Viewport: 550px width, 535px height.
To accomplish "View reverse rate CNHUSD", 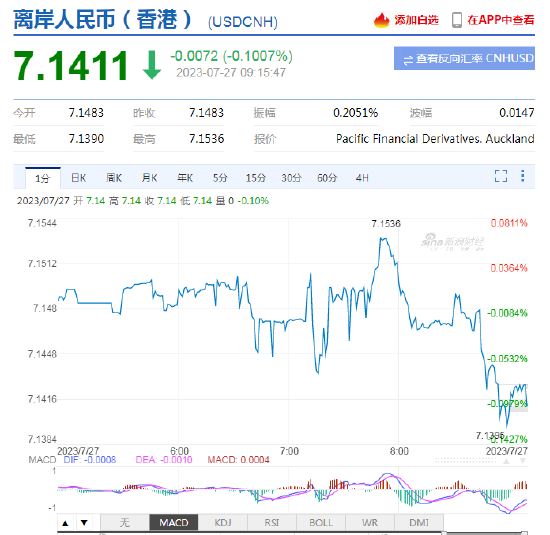I will tap(464, 58).
